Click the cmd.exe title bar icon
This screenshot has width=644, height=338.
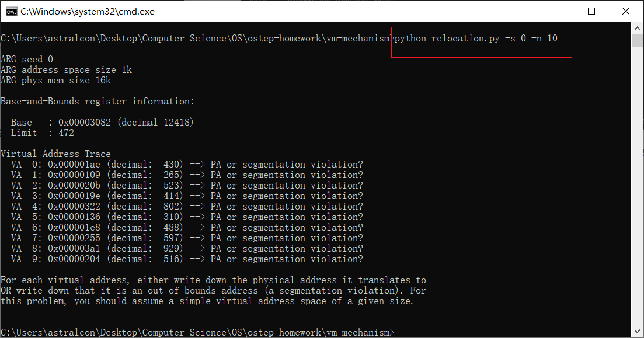coord(11,12)
